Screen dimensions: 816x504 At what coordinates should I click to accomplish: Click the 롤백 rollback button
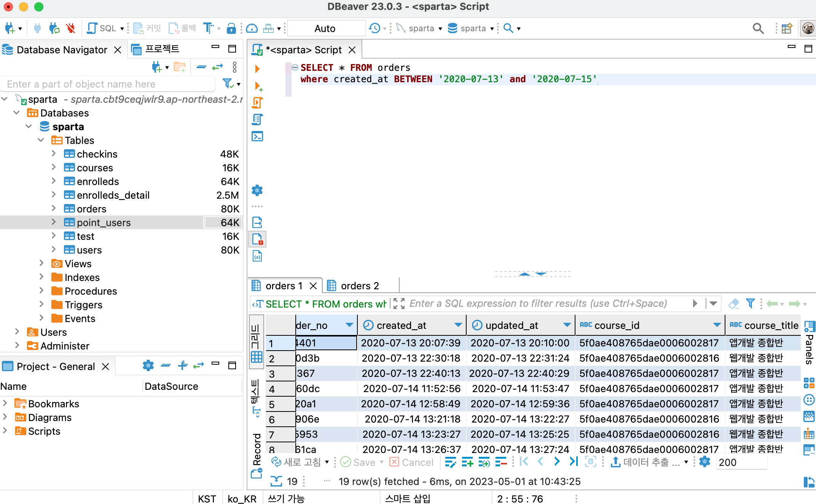182,28
